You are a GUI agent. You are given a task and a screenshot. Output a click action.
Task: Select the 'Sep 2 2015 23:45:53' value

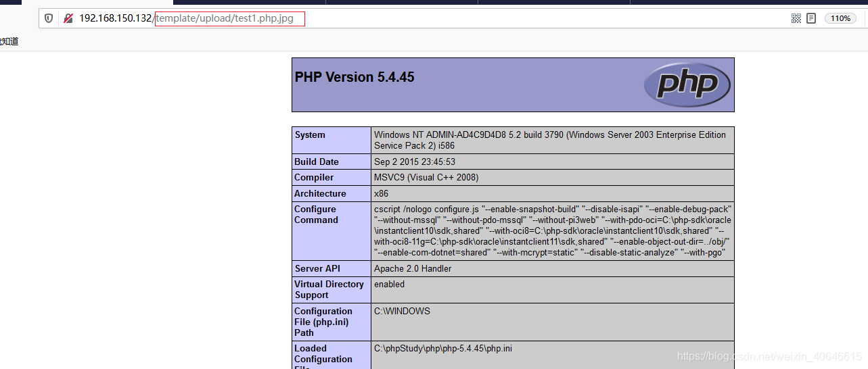[x=415, y=162]
